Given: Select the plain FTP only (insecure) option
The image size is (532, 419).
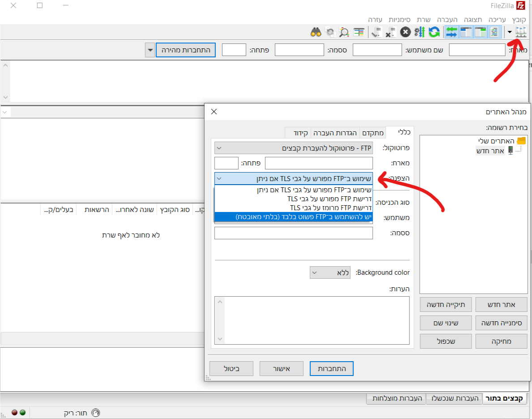Looking at the screenshot, I should [x=293, y=217].
